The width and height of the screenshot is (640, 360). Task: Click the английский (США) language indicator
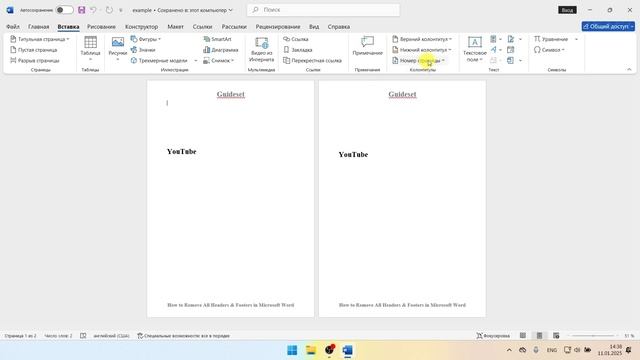(x=111, y=336)
